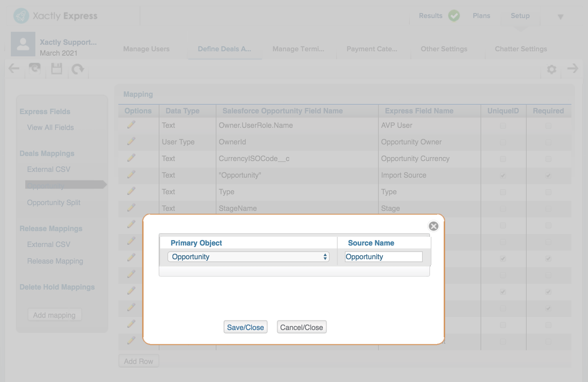
Task: Open the Payment Cate... tab
Action: 372,49
